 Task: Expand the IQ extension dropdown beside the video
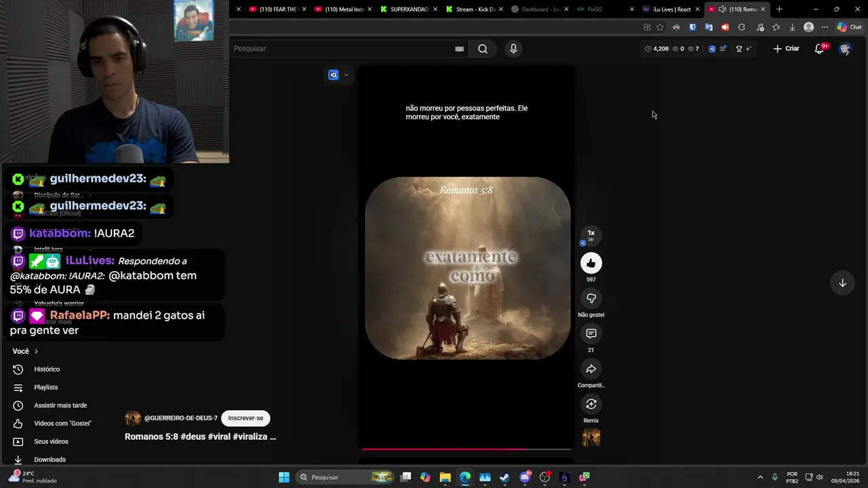click(x=346, y=75)
